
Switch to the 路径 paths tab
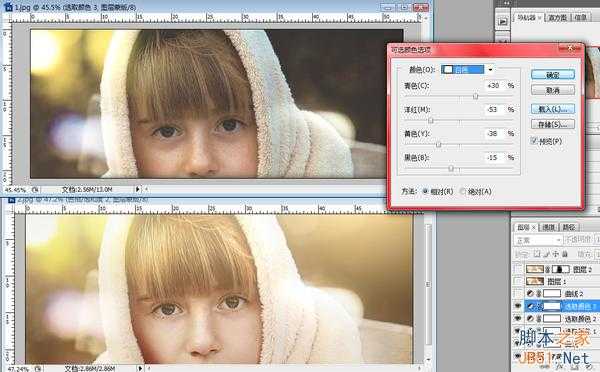[x=569, y=227]
